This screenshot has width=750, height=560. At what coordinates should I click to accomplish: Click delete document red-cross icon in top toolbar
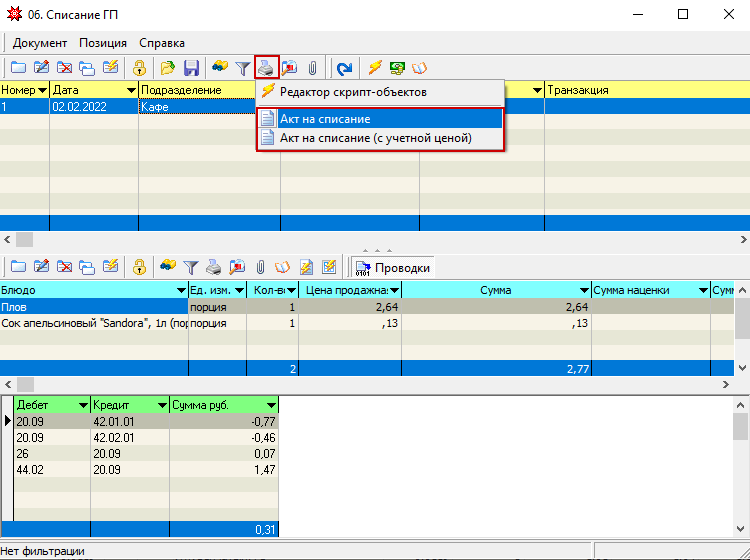pyautogui.click(x=64, y=67)
